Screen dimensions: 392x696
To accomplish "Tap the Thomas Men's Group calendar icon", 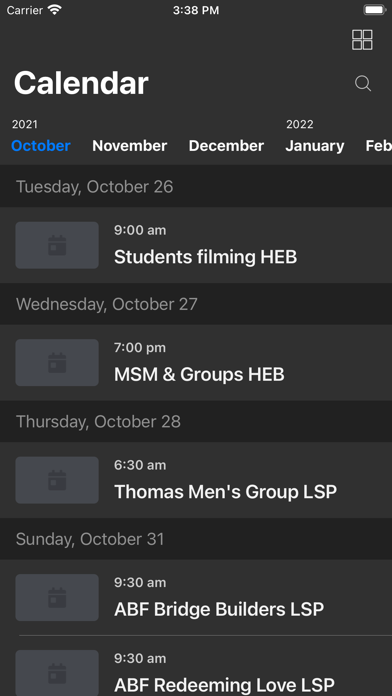I will [57, 480].
